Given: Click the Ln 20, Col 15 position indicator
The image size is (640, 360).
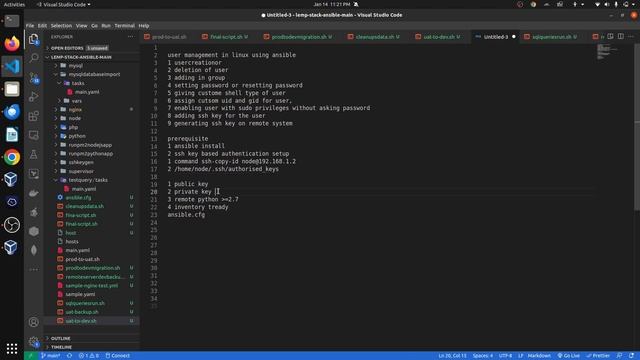Looking at the screenshot, I should click(x=452, y=356).
